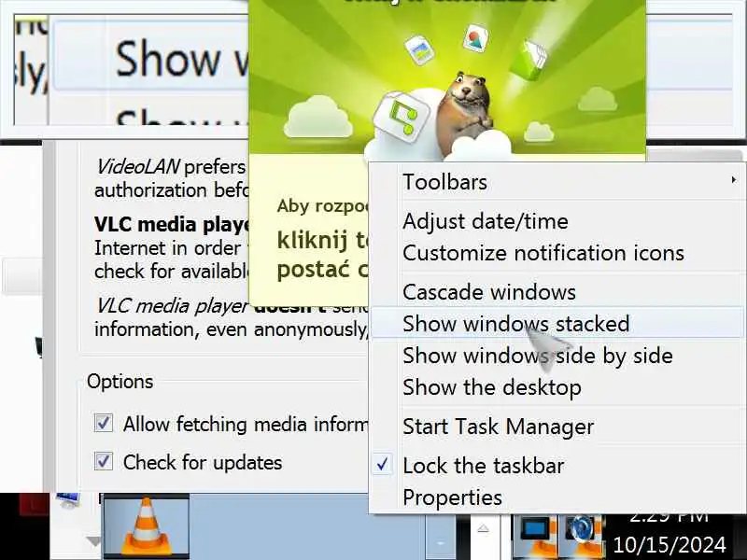This screenshot has height=560, width=747.
Task: Click gray down triangle near VLC icon
Action: (92, 541)
